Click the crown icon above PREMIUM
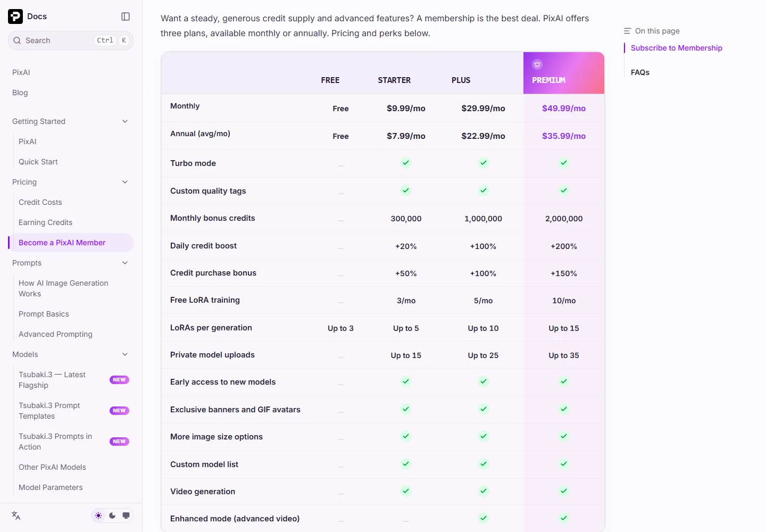This screenshot has height=532, width=766. [x=537, y=64]
